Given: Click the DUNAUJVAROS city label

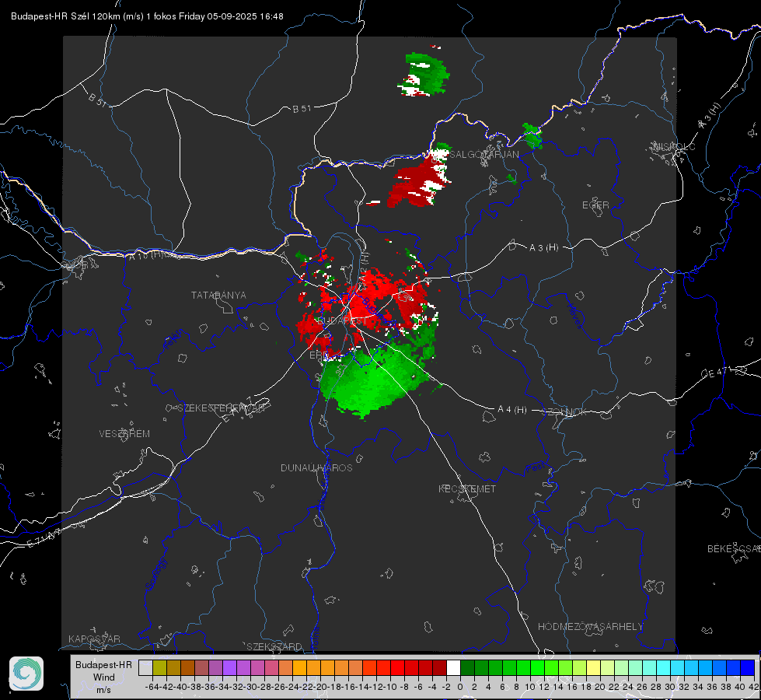Looking at the screenshot, I should pos(316,467).
